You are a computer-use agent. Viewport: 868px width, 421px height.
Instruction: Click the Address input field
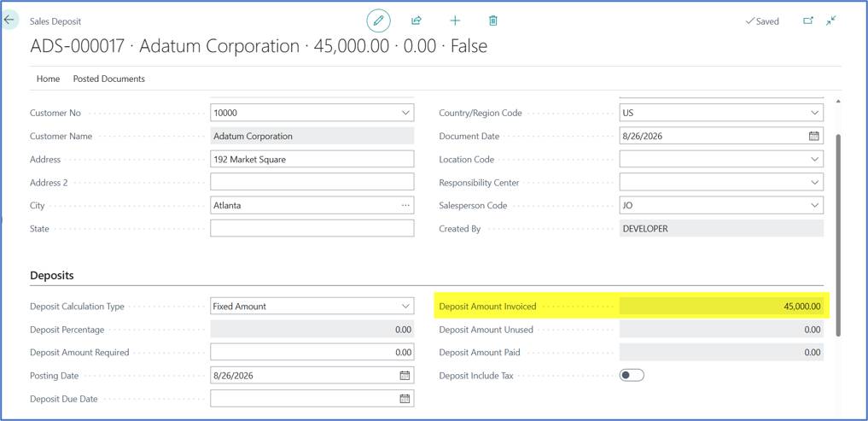pyautogui.click(x=312, y=159)
